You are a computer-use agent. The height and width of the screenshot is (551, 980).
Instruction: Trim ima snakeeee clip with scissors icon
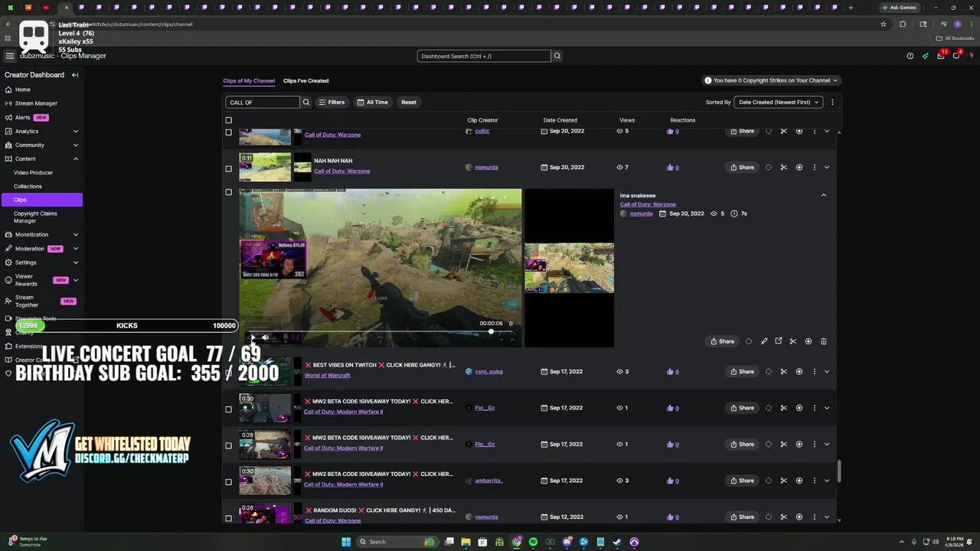point(793,341)
